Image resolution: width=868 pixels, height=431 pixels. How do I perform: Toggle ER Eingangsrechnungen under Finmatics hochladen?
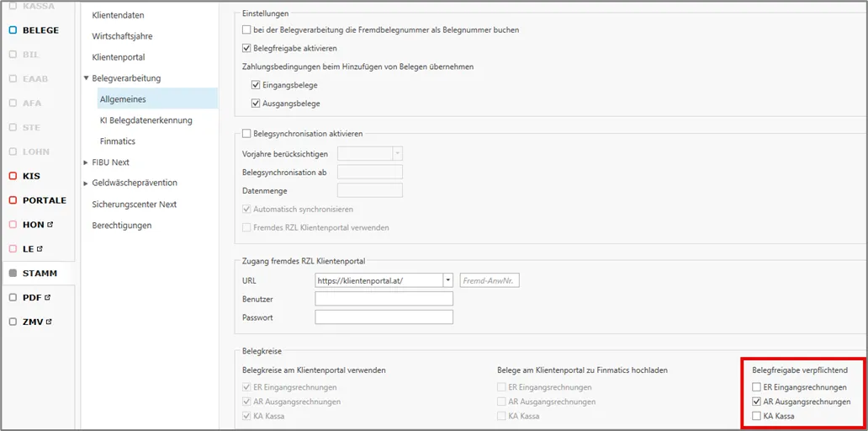501,387
